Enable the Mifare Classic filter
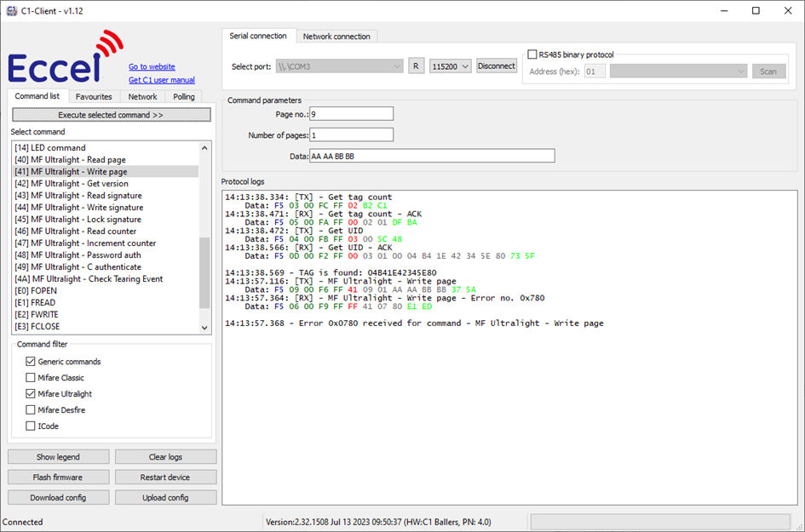Image resolution: width=805 pixels, height=532 pixels. 31,378
